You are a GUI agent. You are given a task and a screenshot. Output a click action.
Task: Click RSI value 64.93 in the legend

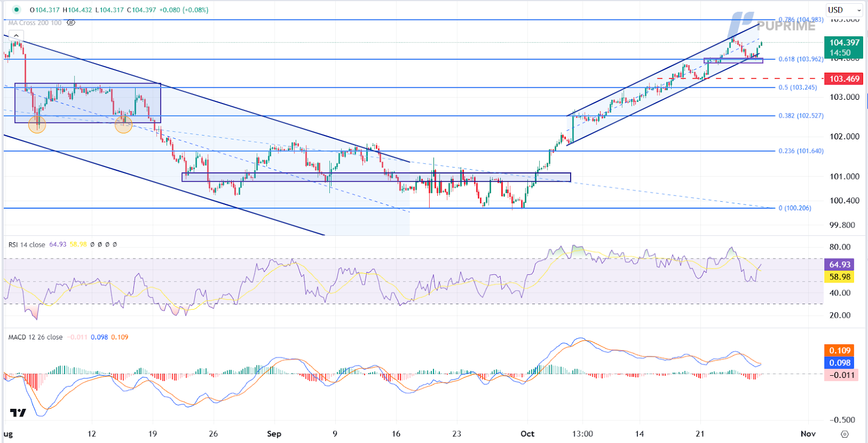click(x=58, y=245)
